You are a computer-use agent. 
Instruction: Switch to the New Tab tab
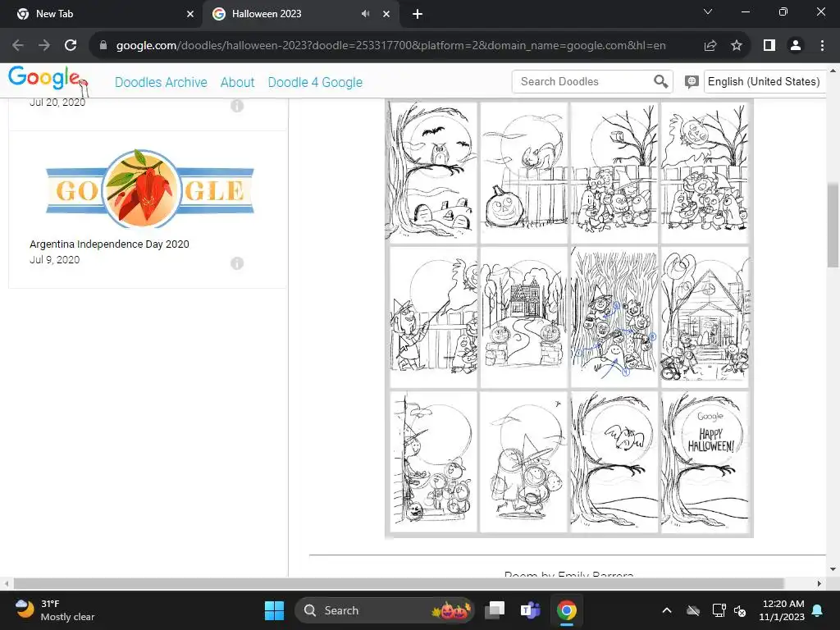click(x=101, y=14)
